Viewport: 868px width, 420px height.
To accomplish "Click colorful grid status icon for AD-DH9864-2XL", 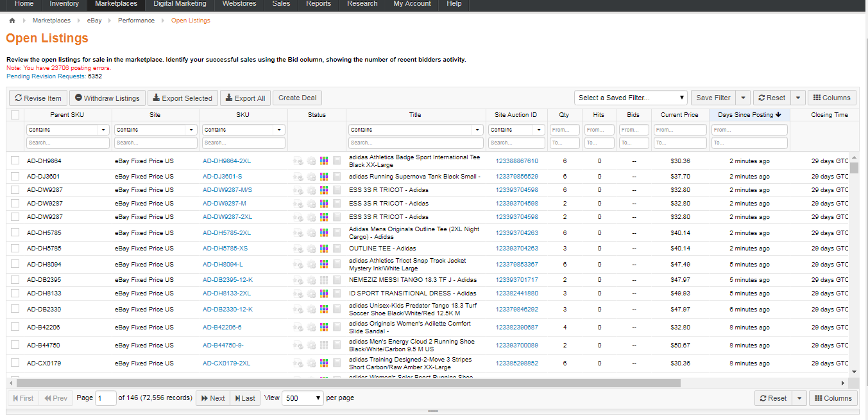I will point(324,161).
